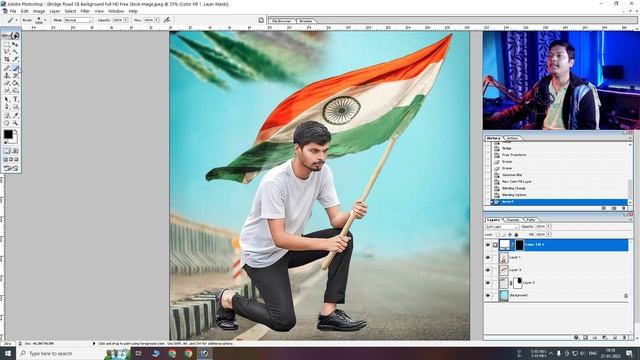Open the Image menu
The image size is (640, 360).
point(39,11)
